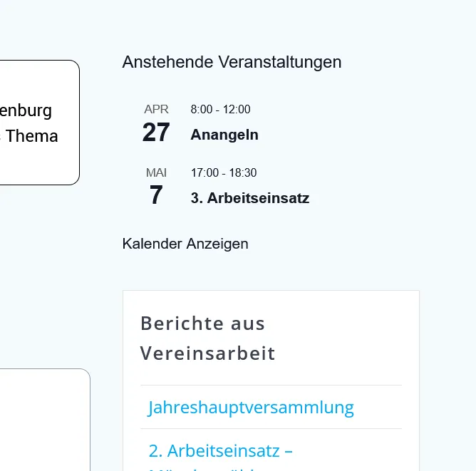
Task: Click the Kalender Anzeigen link
Action: tap(185, 244)
